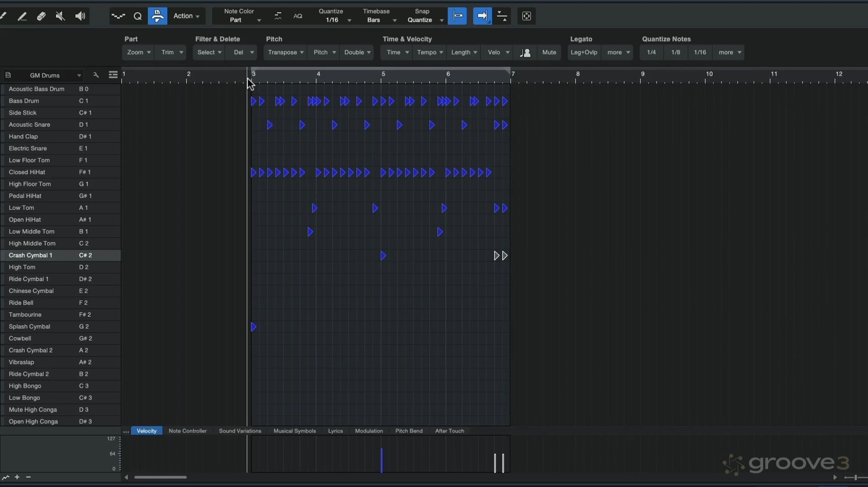
Task: Select the Listen speaker tool
Action: point(80,16)
